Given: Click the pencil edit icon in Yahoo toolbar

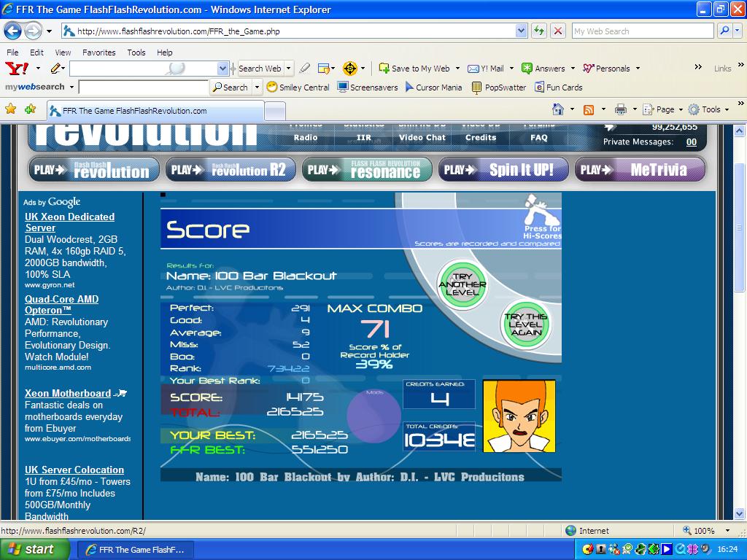Looking at the screenshot, I should 55,69.
